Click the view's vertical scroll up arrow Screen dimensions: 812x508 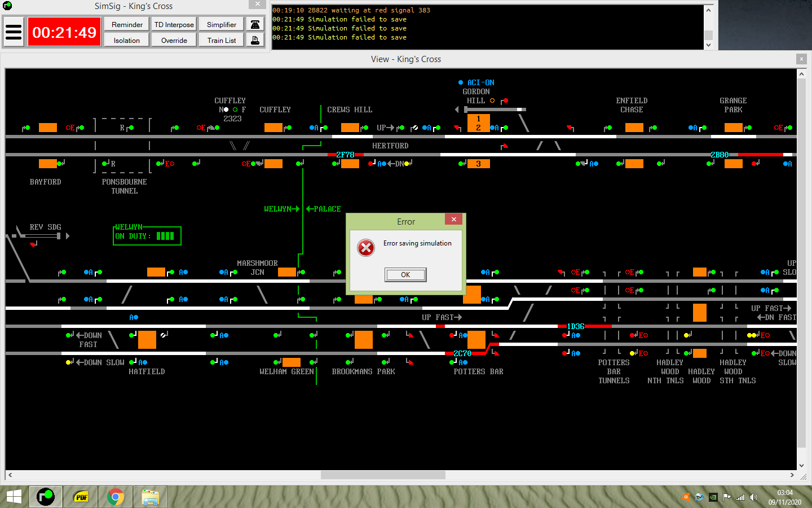tap(802, 73)
